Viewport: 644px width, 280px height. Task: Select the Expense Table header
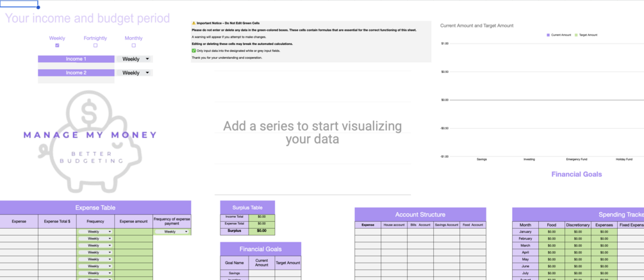pyautogui.click(x=95, y=208)
